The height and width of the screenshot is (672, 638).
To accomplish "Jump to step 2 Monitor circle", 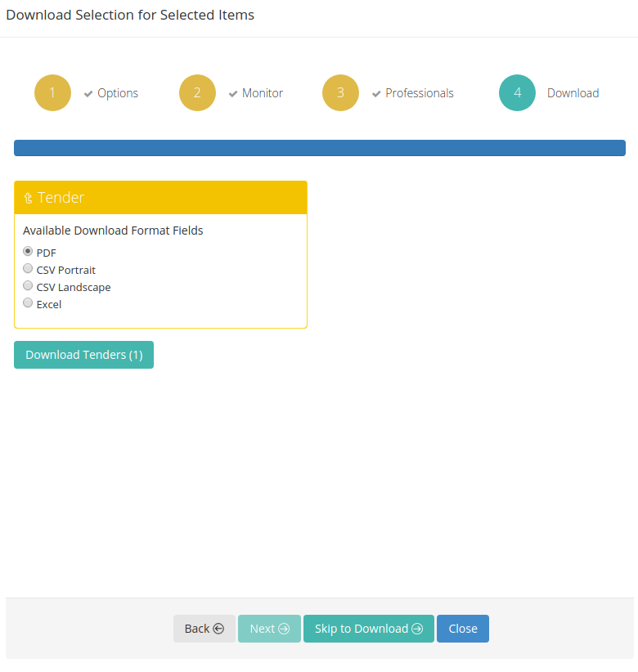I will (197, 93).
